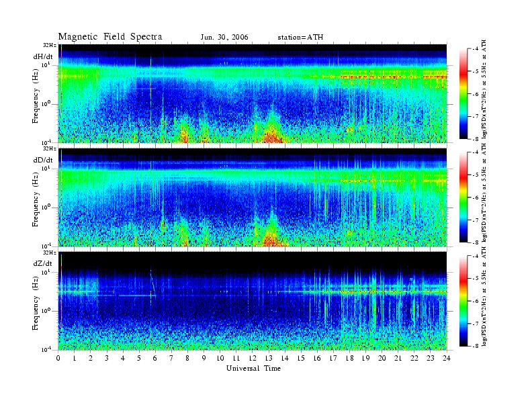Click the dH/dt spectrogram plot

[x=253, y=93]
